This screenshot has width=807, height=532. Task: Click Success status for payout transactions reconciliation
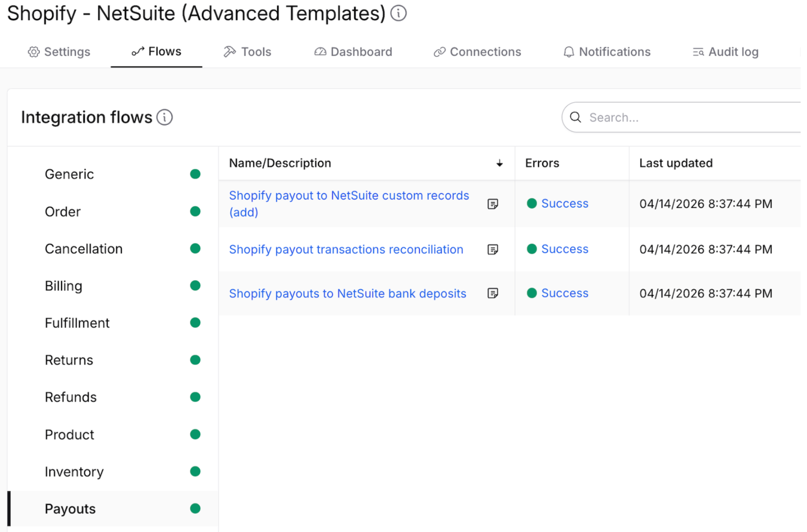pyautogui.click(x=558, y=249)
